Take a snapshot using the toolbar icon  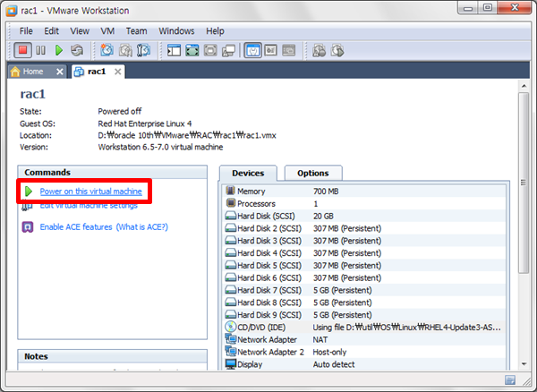[x=107, y=50]
